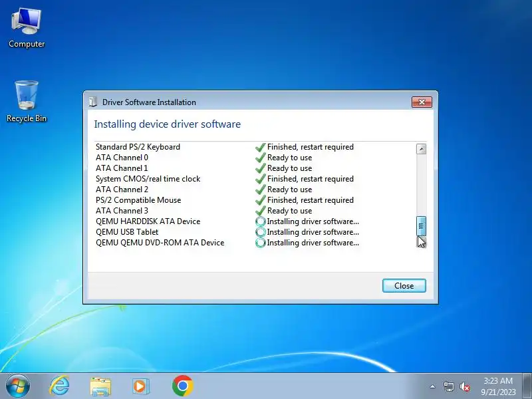Click the Show Desktop strip

point(527,386)
